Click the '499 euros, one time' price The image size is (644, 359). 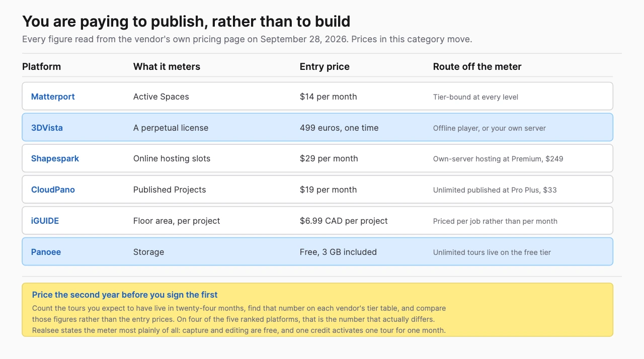coord(339,128)
